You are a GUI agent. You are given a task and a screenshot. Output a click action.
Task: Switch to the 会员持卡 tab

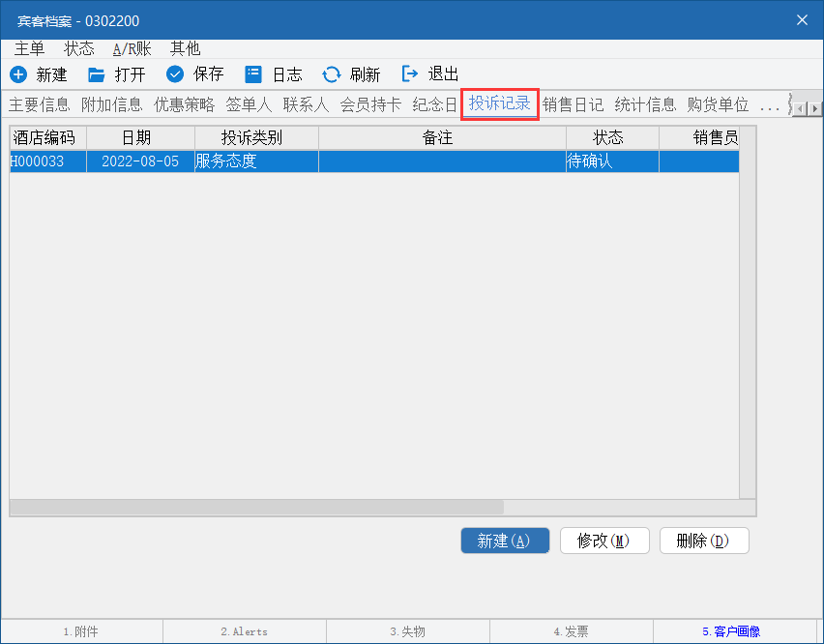tap(371, 104)
